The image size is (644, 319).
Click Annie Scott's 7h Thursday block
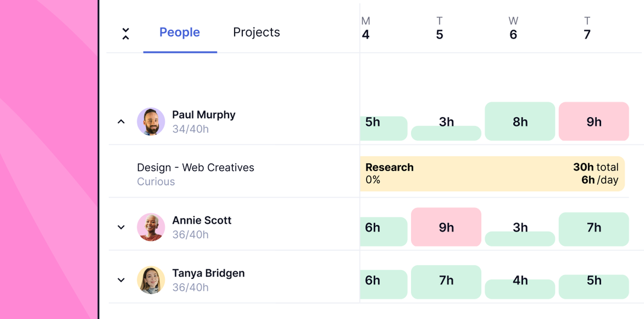[594, 229]
